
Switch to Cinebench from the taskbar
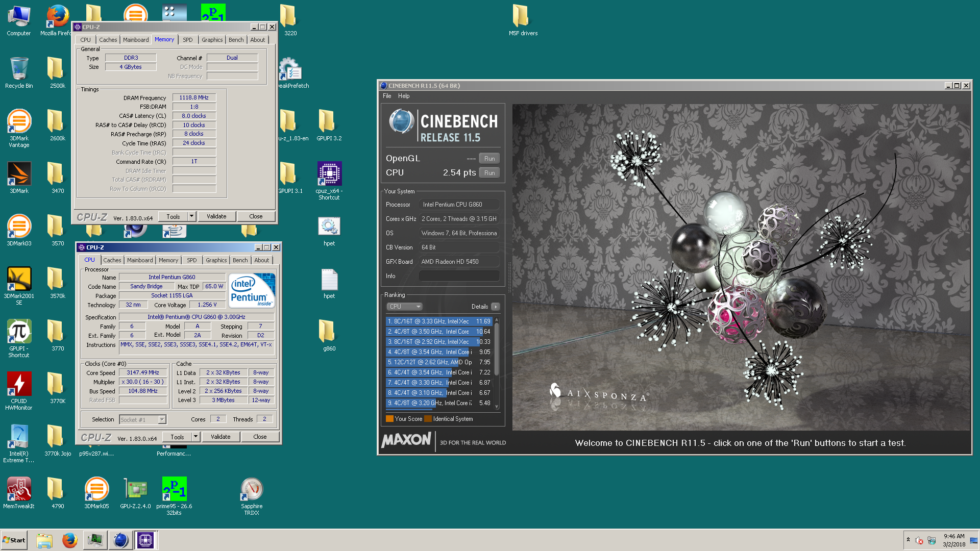point(120,540)
